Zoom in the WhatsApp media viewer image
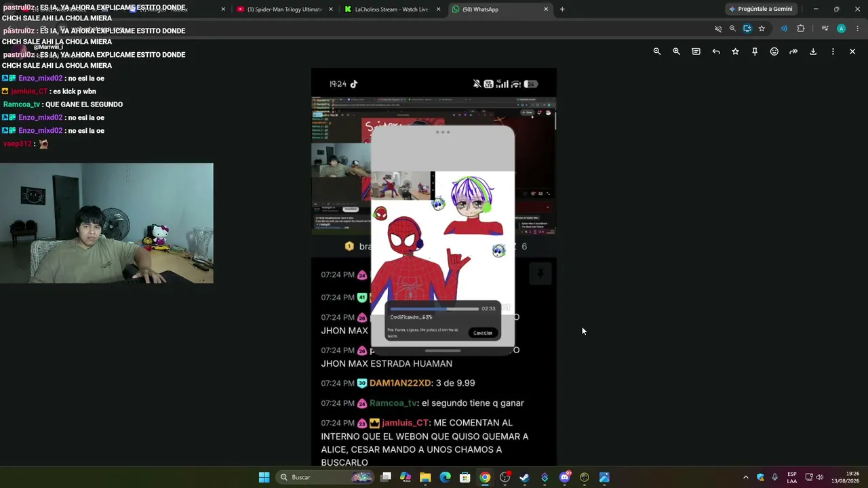This screenshot has height=488, width=868. coord(676,52)
